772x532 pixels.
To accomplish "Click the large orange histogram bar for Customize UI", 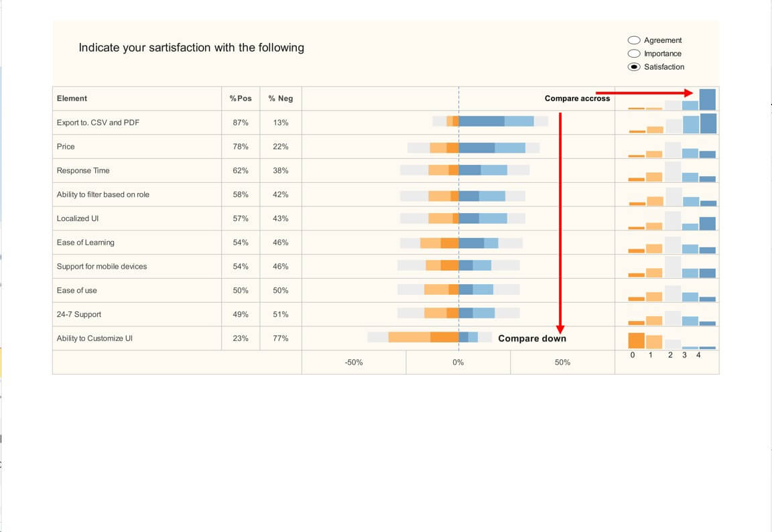I will [x=636, y=340].
